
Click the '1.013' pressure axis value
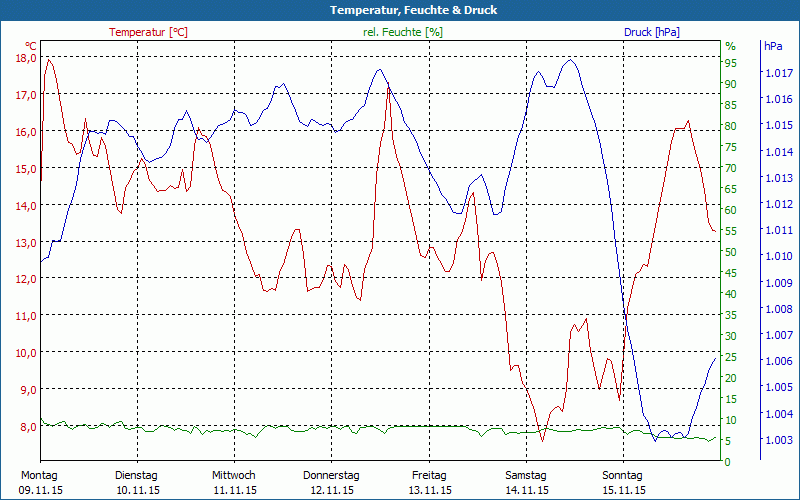(779, 178)
